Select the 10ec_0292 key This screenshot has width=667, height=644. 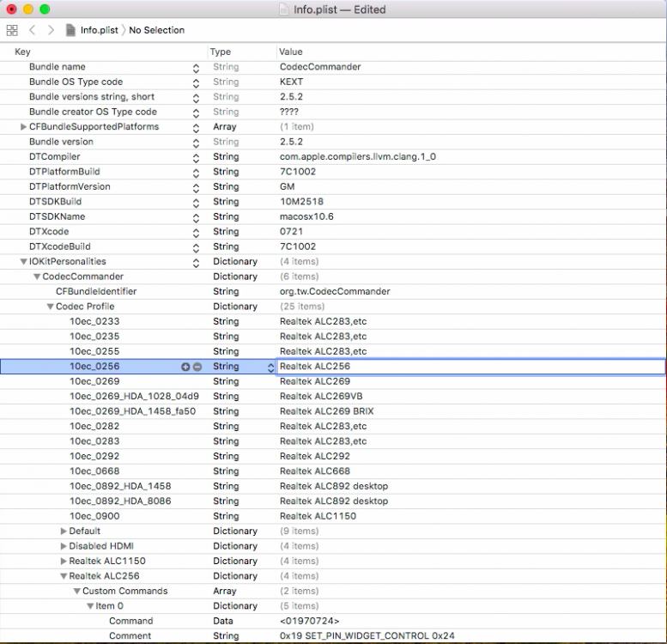(x=94, y=457)
